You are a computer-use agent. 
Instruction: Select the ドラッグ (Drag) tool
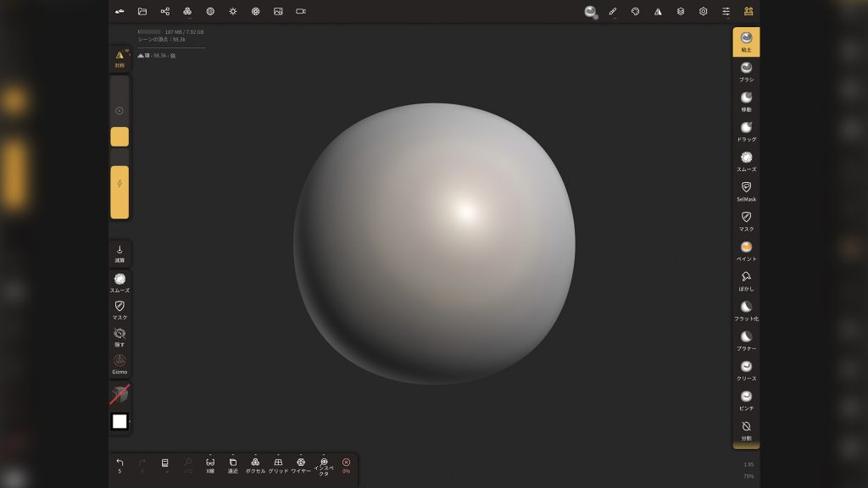click(746, 130)
